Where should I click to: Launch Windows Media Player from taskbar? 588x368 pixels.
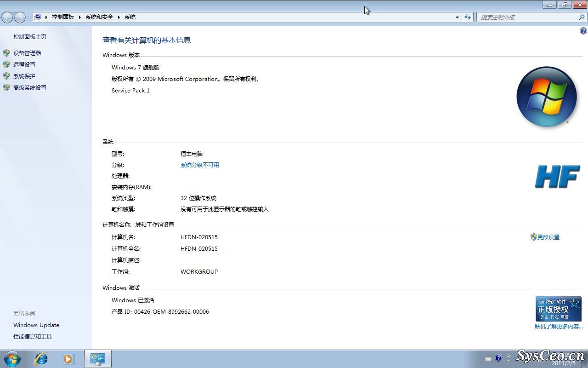(69, 359)
